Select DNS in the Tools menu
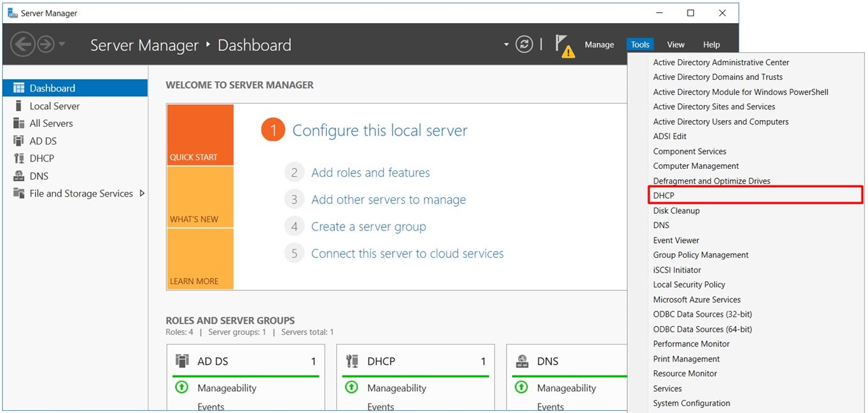The image size is (868, 413). click(x=661, y=225)
